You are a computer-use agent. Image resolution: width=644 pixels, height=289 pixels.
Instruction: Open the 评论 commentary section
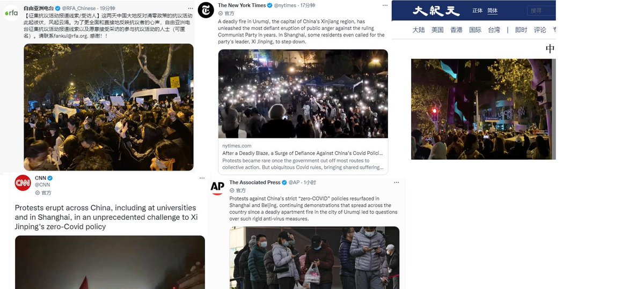click(540, 30)
